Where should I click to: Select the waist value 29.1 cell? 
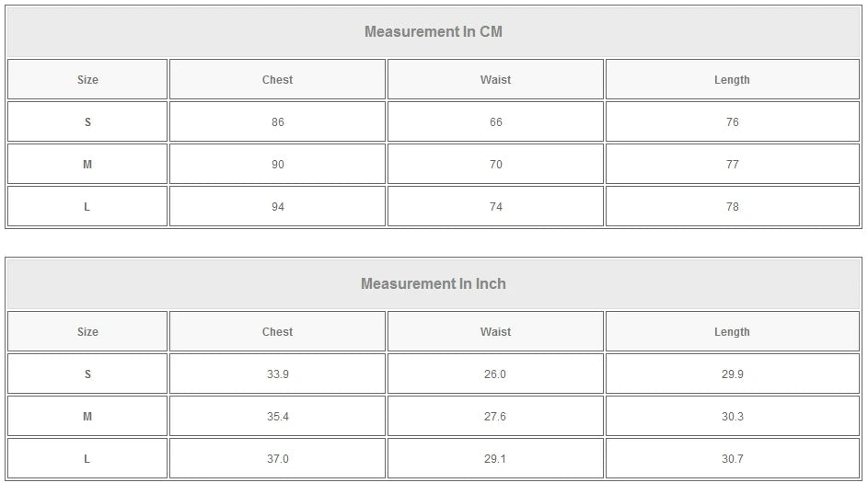point(495,459)
